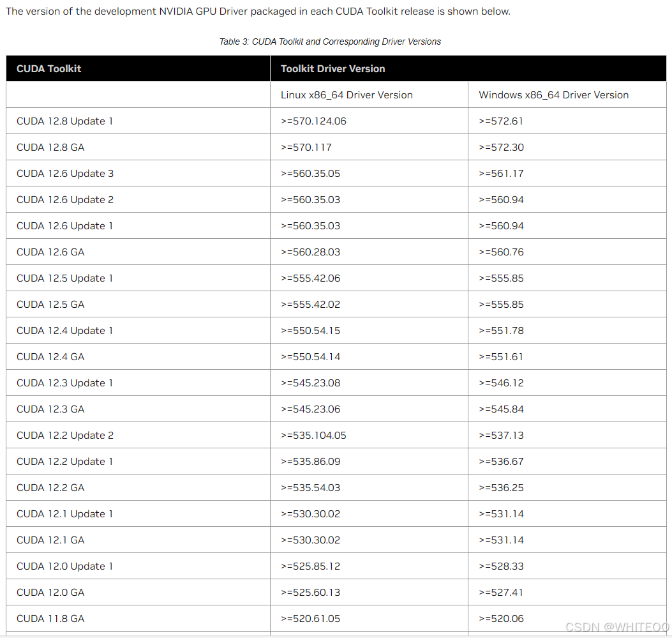Click the value '>=561.17'
The width and height of the screenshot is (672, 638).
(x=501, y=173)
